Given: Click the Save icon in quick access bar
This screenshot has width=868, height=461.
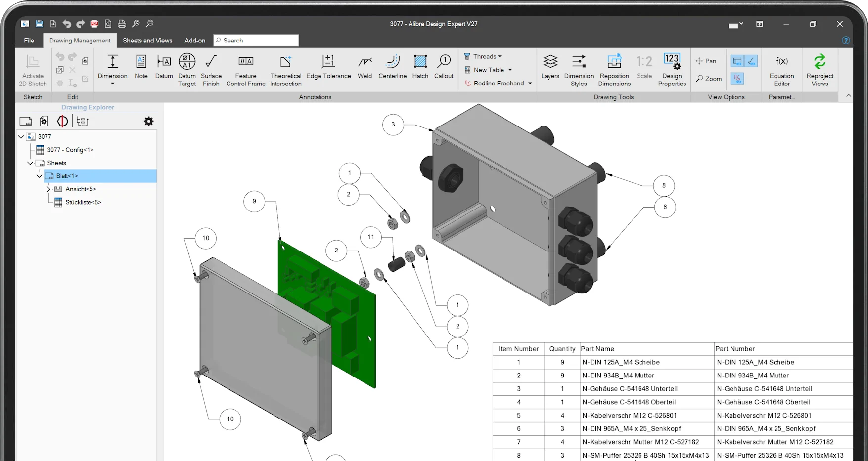Looking at the screenshot, I should coord(39,24).
